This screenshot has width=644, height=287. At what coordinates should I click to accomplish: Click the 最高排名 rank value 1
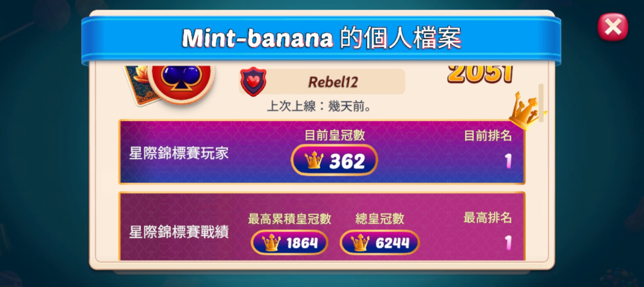(508, 243)
